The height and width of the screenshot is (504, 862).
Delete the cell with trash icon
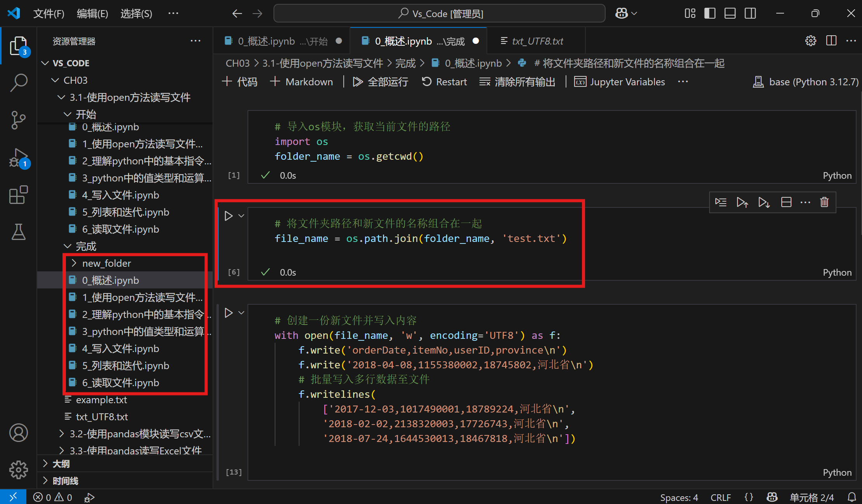824,202
